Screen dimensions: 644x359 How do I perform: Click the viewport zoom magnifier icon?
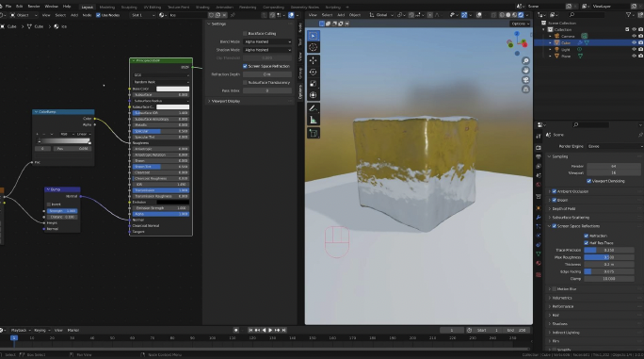pyautogui.click(x=525, y=61)
